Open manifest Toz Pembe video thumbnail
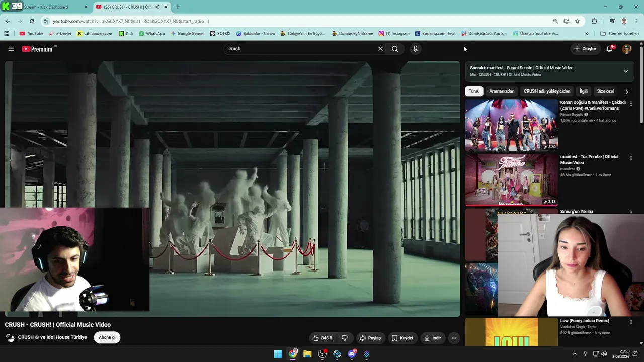This screenshot has width=644, height=362. pos(511,180)
